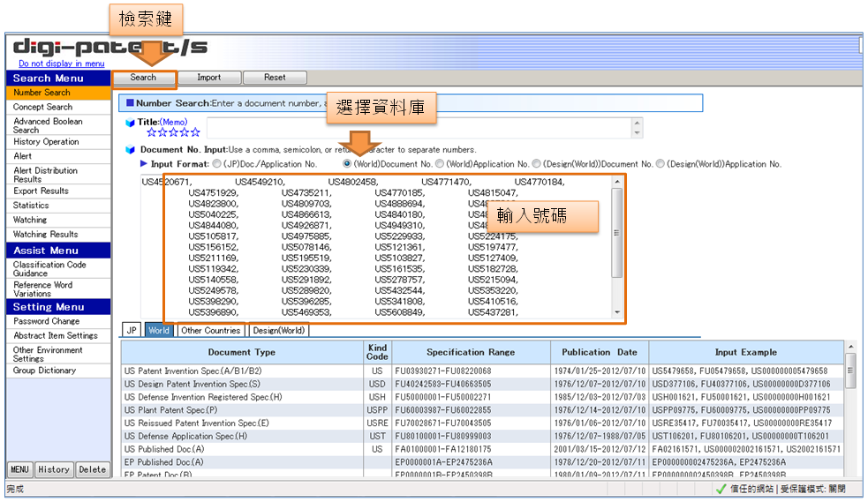Open Watching Results menu item
The image size is (868, 502).
(x=58, y=235)
